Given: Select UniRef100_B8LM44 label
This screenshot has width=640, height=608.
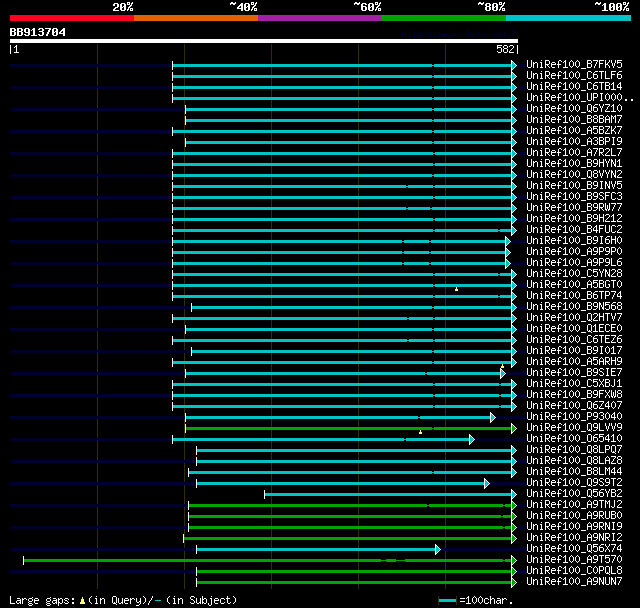Looking at the screenshot, I should point(574,472).
